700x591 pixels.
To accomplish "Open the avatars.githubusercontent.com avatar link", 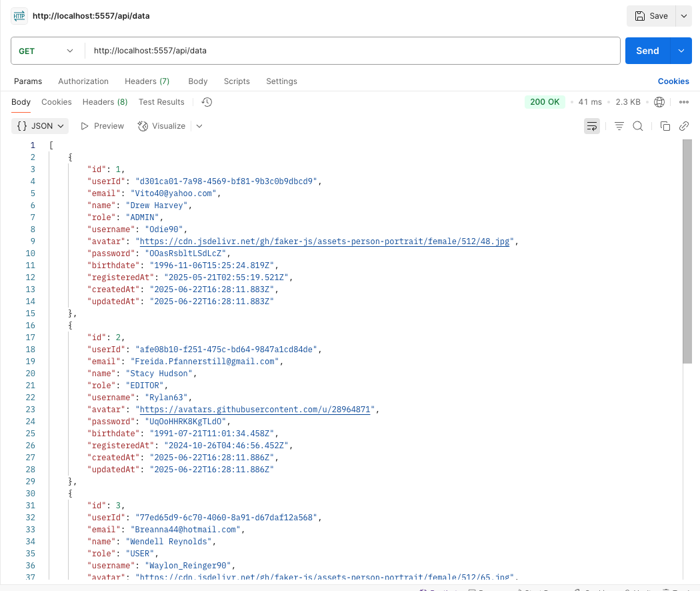I will 255,409.
